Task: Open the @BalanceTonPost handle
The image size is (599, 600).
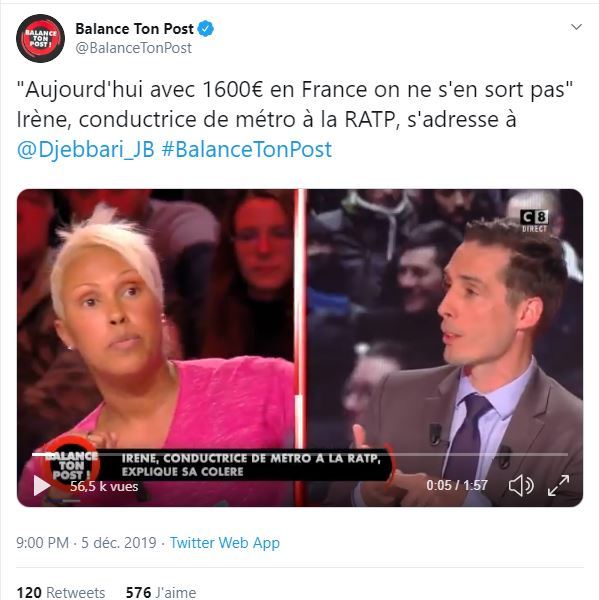Action: tap(134, 48)
